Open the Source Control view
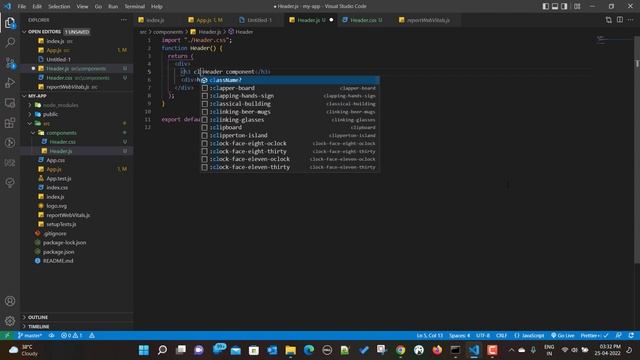 10,63
